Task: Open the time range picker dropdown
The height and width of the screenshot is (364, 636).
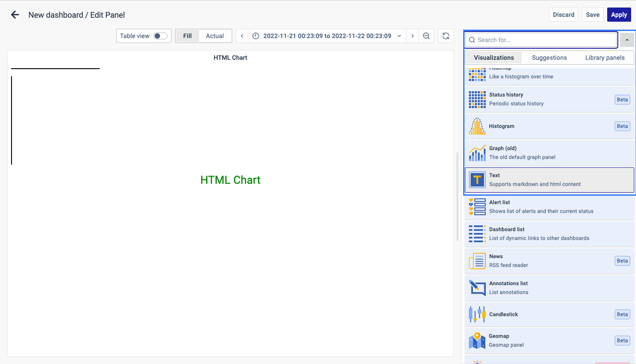Action: coord(327,36)
